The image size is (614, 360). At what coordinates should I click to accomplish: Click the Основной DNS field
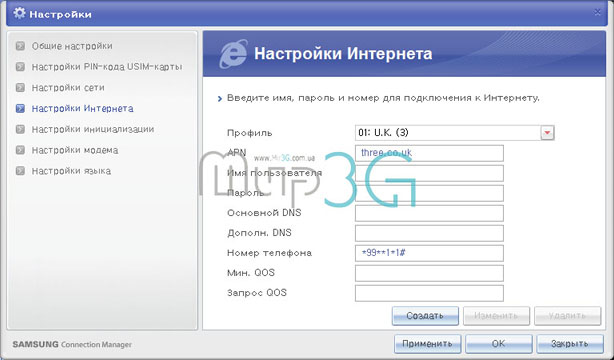pos(429,213)
